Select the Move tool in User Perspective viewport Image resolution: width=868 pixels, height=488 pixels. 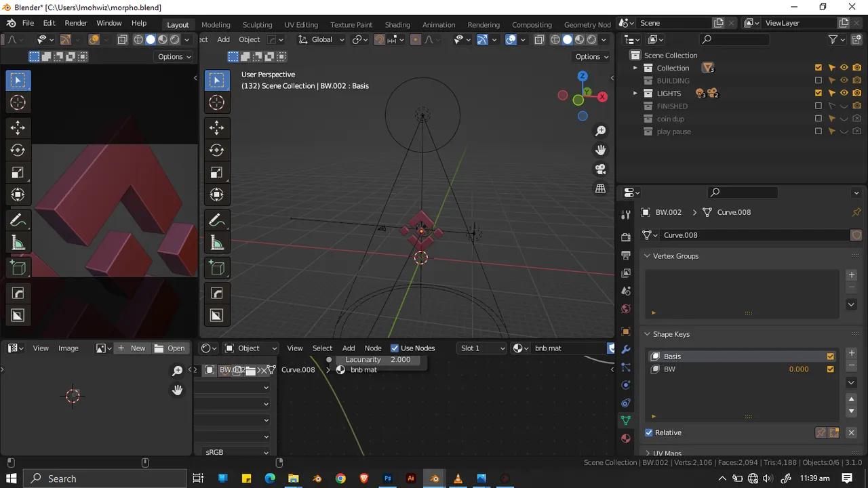pos(217,127)
